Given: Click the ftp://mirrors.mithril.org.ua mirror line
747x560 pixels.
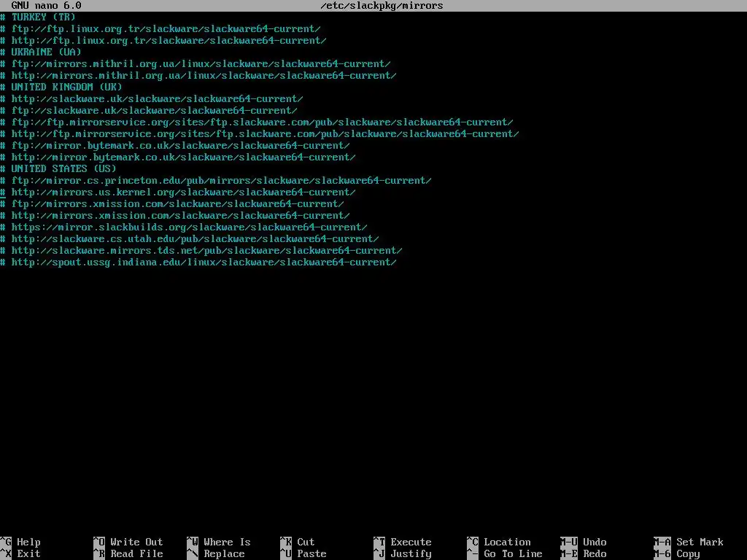Looking at the screenshot, I should pos(196,64).
